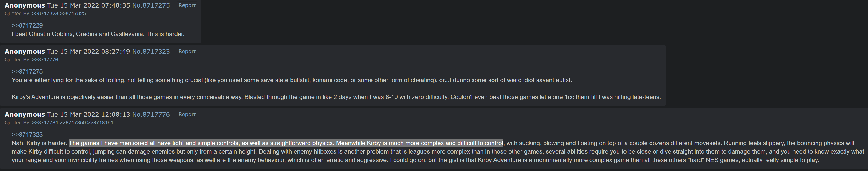Click the Kirby's Adventure objectively easier paragraph
Viewport: 868px width, 171px height.
click(x=336, y=97)
